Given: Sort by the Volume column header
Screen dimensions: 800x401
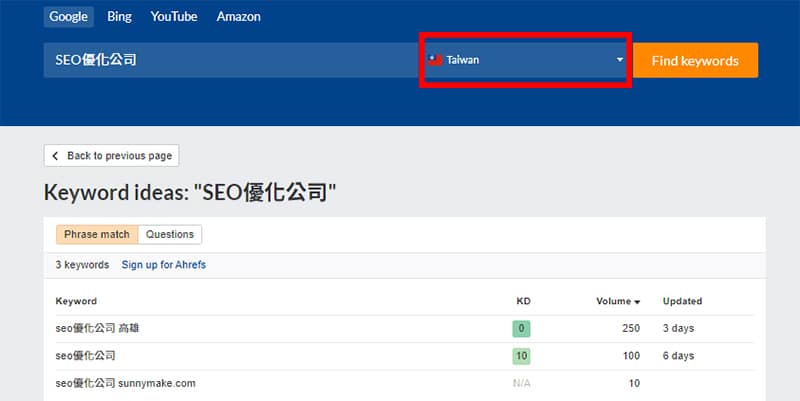Looking at the screenshot, I should (612, 301).
